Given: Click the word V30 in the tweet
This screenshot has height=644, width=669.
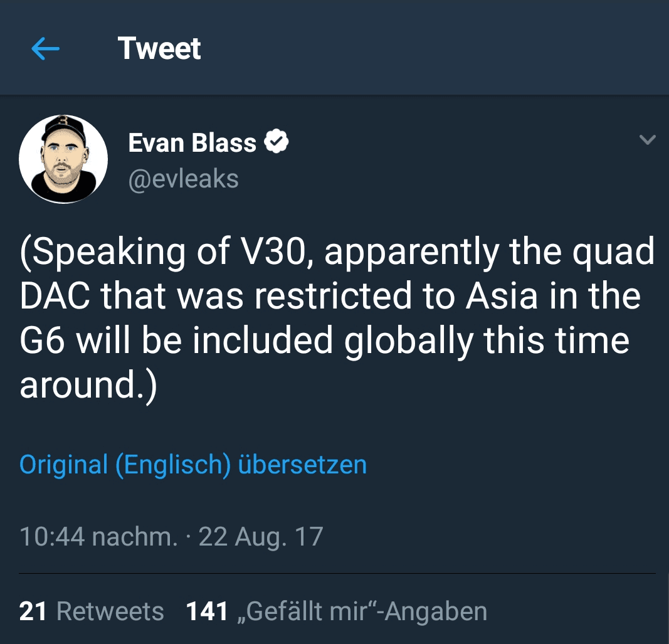Looking at the screenshot, I should (277, 252).
